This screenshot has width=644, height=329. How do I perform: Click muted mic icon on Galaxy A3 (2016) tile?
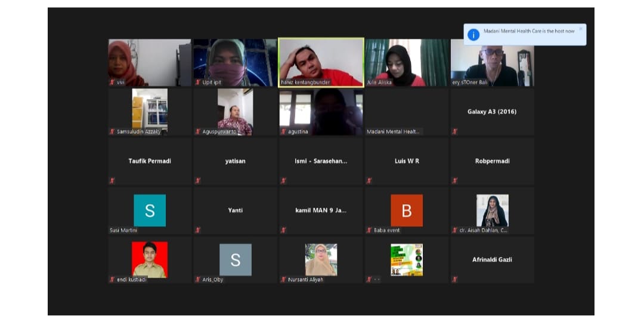coord(454,131)
